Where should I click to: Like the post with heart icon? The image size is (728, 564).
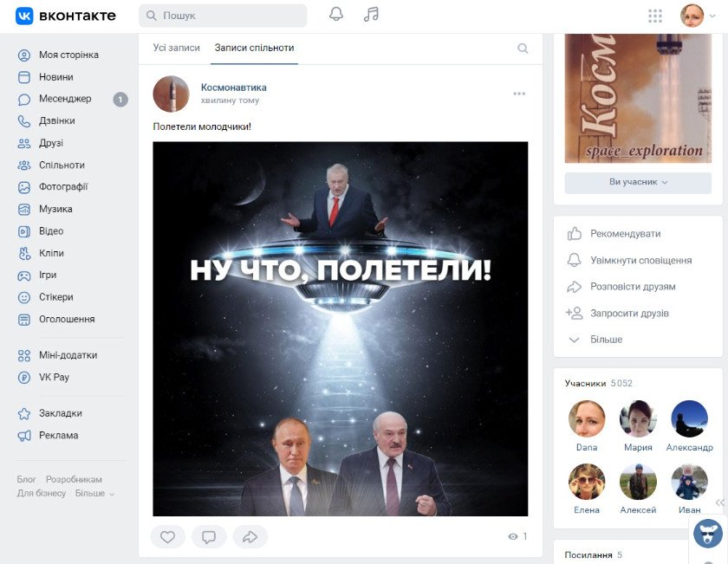(167, 537)
